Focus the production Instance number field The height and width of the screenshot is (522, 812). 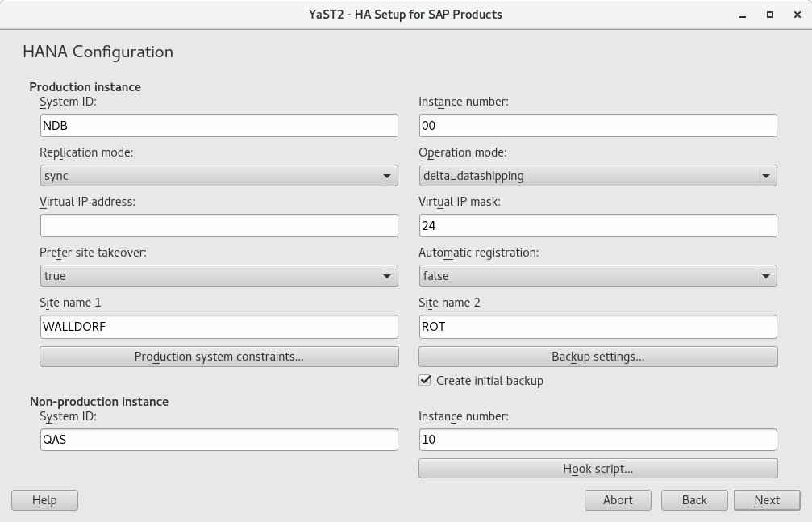click(x=598, y=126)
